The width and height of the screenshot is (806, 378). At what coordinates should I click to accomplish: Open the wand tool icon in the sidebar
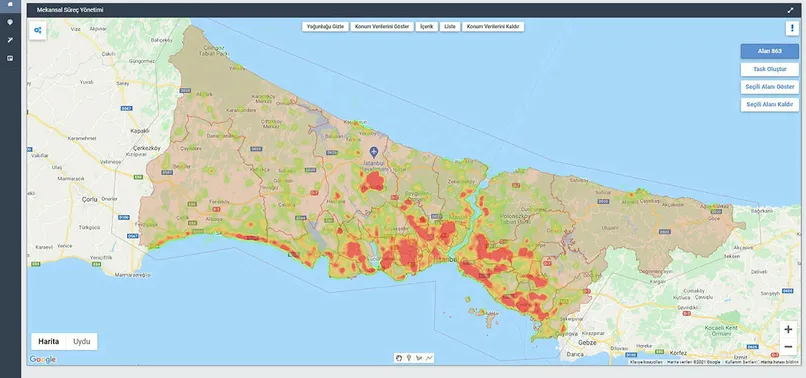pos(10,40)
